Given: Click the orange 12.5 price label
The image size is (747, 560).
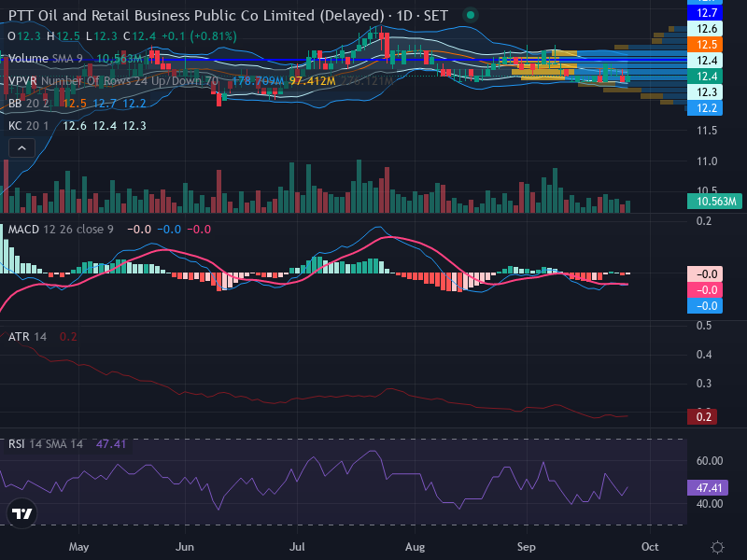Looking at the screenshot, I should tap(705, 44).
